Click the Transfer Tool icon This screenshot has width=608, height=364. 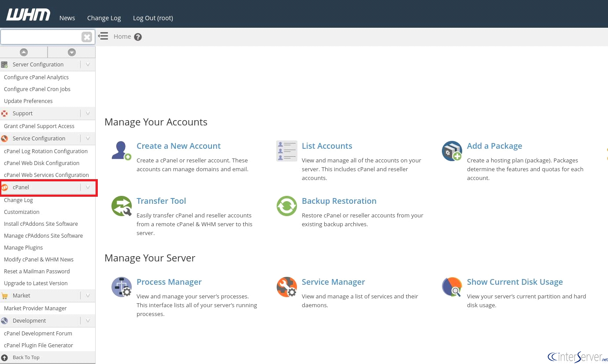coord(121,206)
